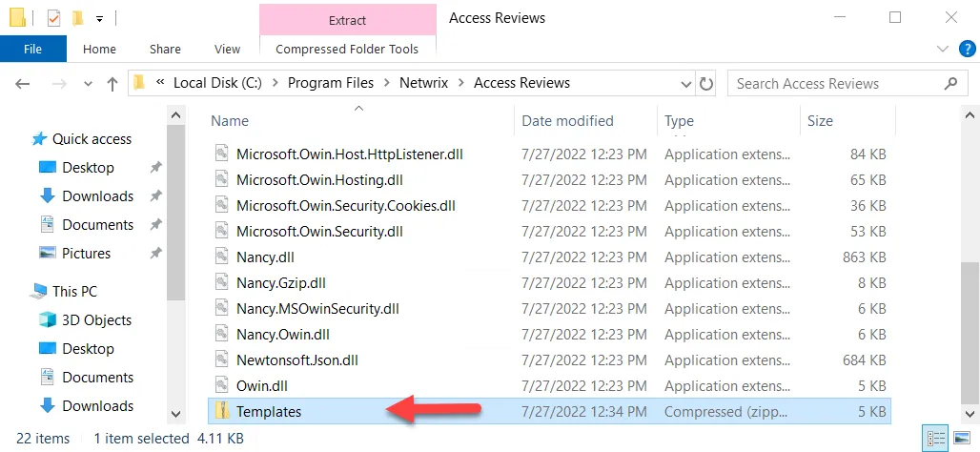Click the folder icon in title bar
Screen dimensions: 980x452
pyautogui.click(x=17, y=18)
